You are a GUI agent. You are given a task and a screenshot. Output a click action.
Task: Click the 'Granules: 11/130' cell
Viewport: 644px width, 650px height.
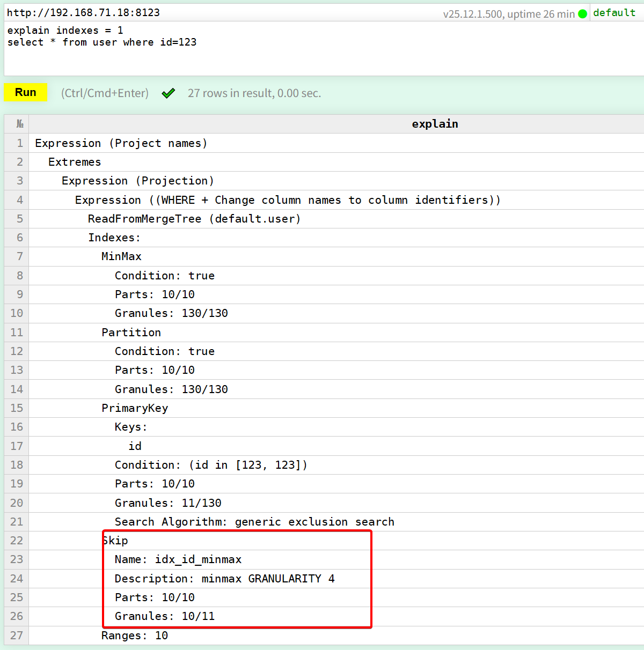[x=168, y=503]
